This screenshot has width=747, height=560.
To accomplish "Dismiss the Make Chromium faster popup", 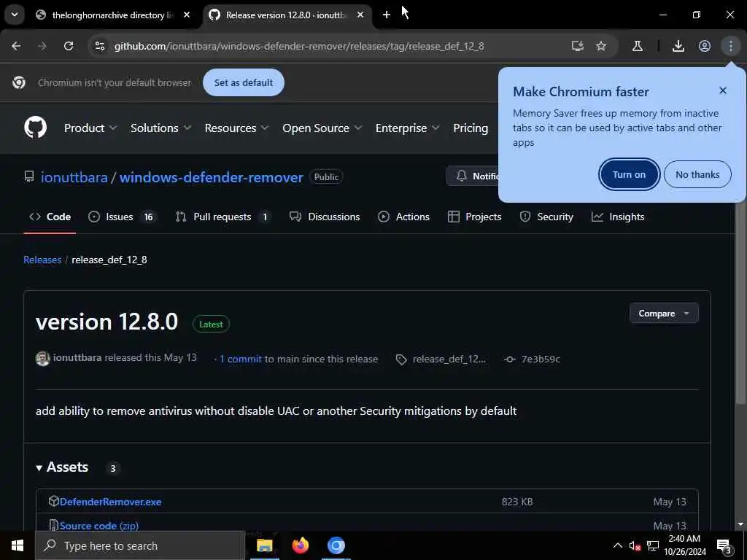I will coord(723,90).
